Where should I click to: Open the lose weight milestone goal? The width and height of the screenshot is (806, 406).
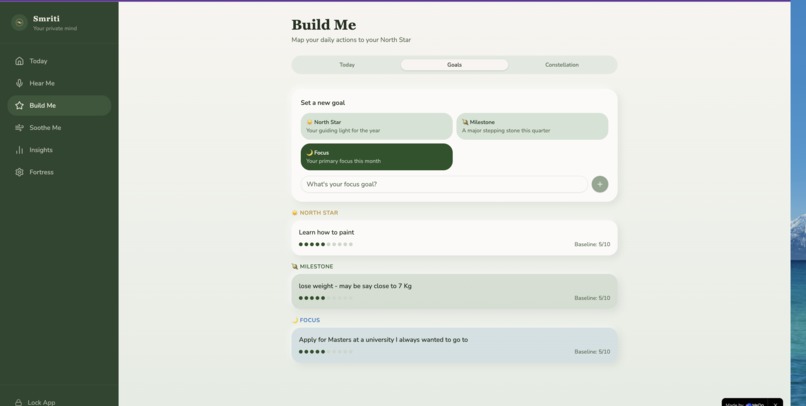[454, 291]
